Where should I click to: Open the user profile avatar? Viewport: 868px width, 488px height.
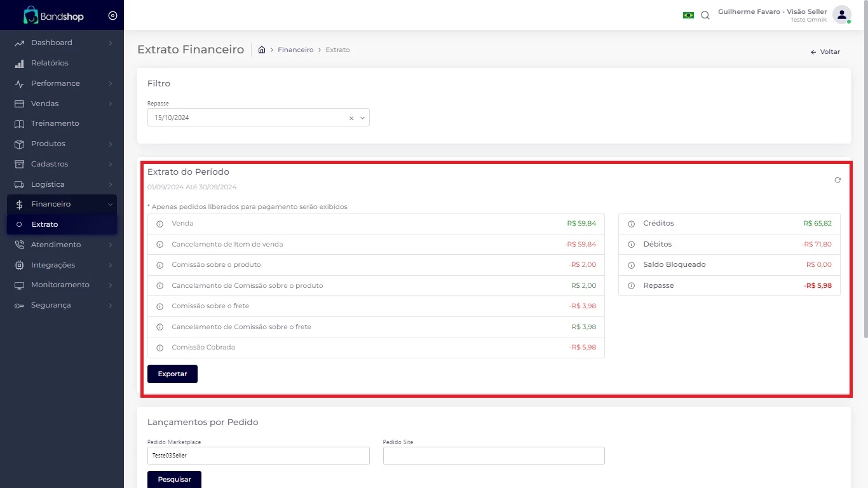point(841,15)
